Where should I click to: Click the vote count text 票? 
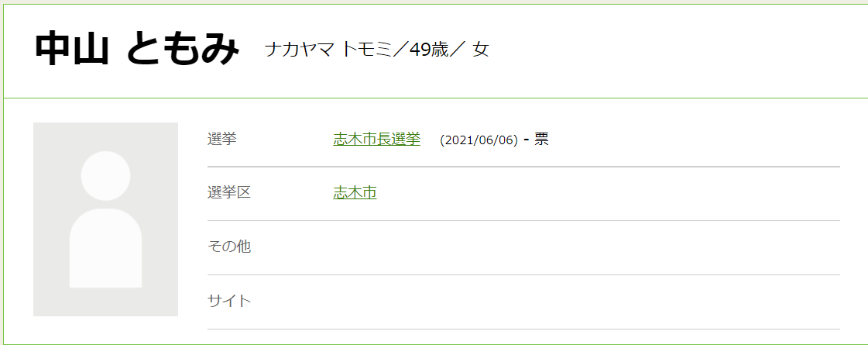(541, 140)
